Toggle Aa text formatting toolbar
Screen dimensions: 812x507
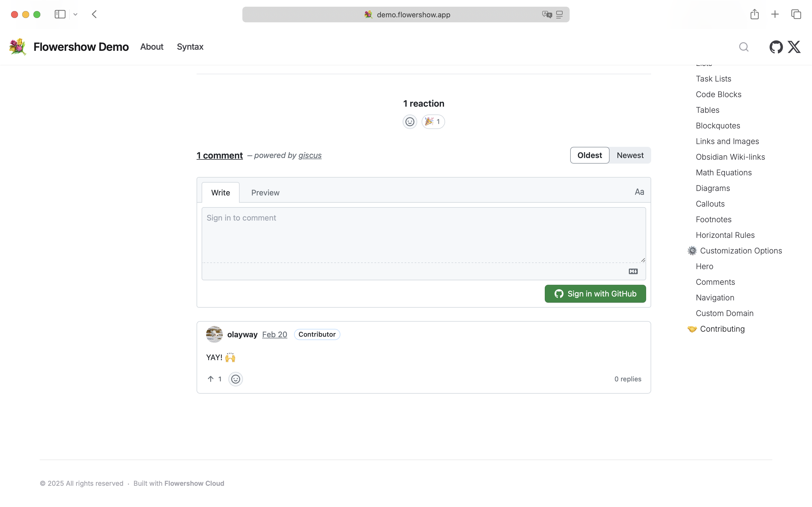(639, 192)
